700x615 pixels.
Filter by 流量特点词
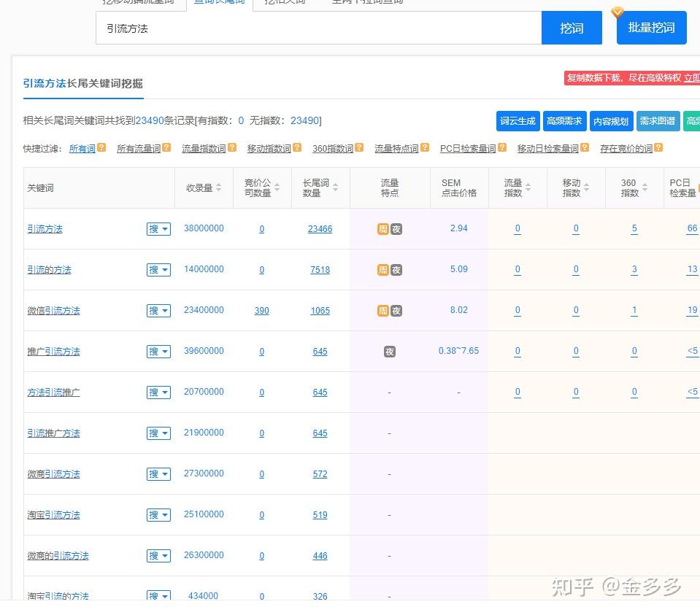(396, 149)
